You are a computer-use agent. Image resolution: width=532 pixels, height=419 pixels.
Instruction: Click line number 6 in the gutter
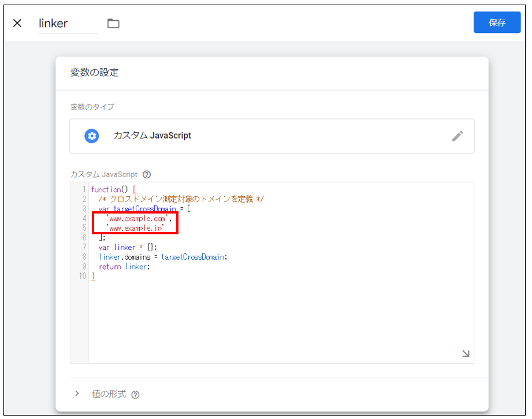point(84,238)
